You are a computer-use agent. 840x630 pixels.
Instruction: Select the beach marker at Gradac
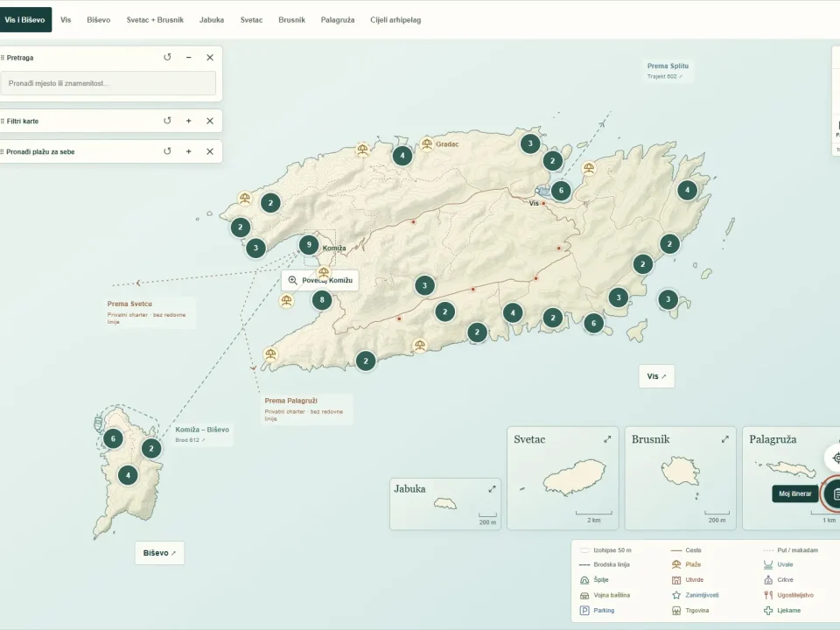click(426, 143)
